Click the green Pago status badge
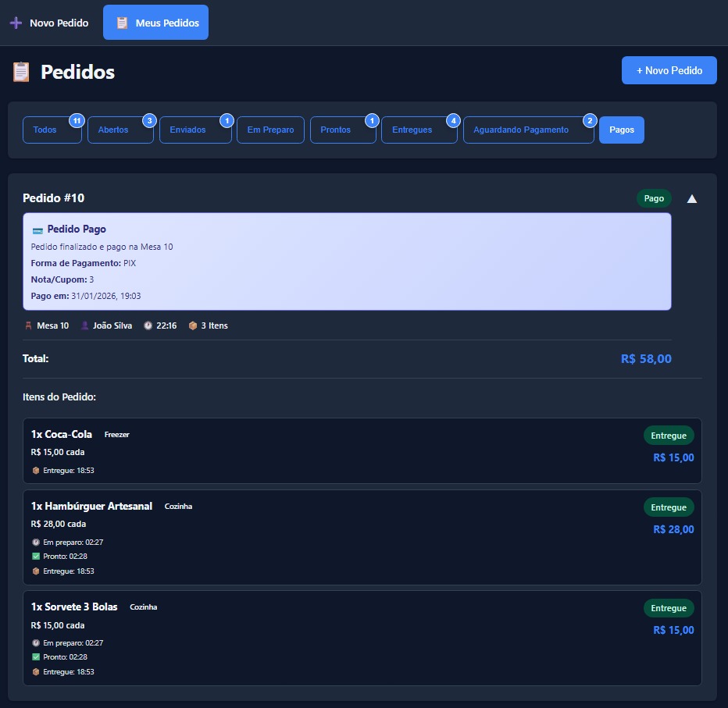 [x=654, y=198]
